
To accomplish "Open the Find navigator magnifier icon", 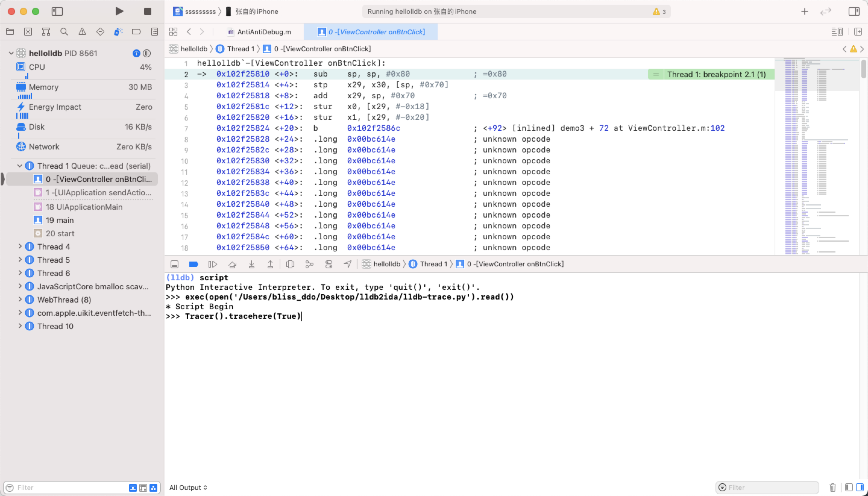I will (x=64, y=32).
